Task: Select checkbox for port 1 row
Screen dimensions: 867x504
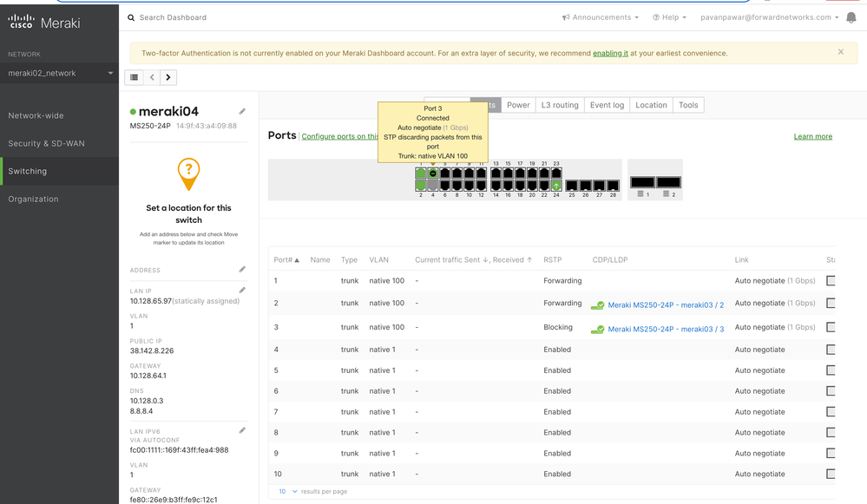Action: [831, 281]
